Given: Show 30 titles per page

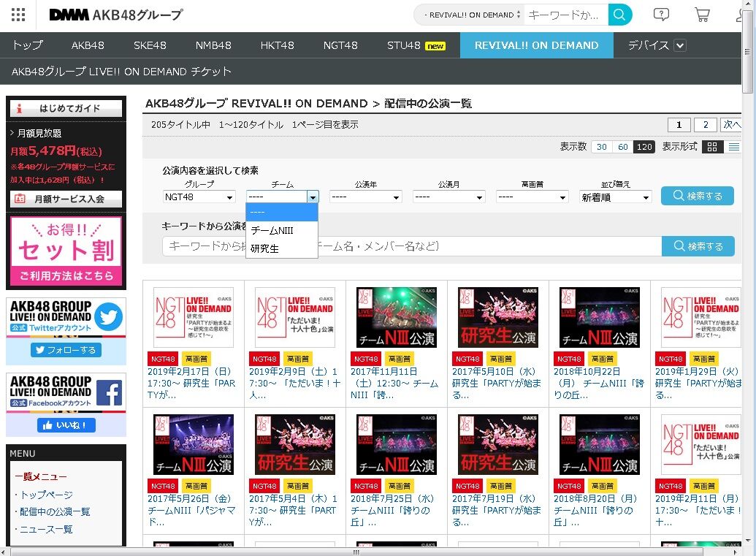Looking at the screenshot, I should point(602,147).
